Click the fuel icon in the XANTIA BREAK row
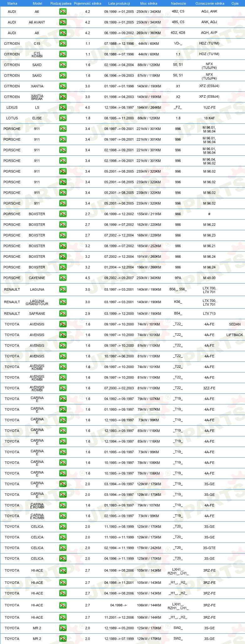Image resolution: width=245 pixels, height=644 pixels. [63, 97]
